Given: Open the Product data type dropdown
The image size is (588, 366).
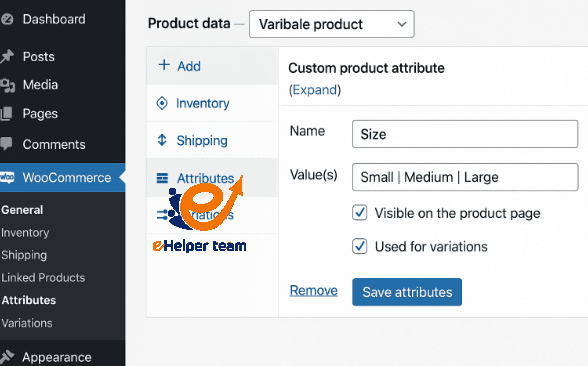Looking at the screenshot, I should click(x=332, y=24).
